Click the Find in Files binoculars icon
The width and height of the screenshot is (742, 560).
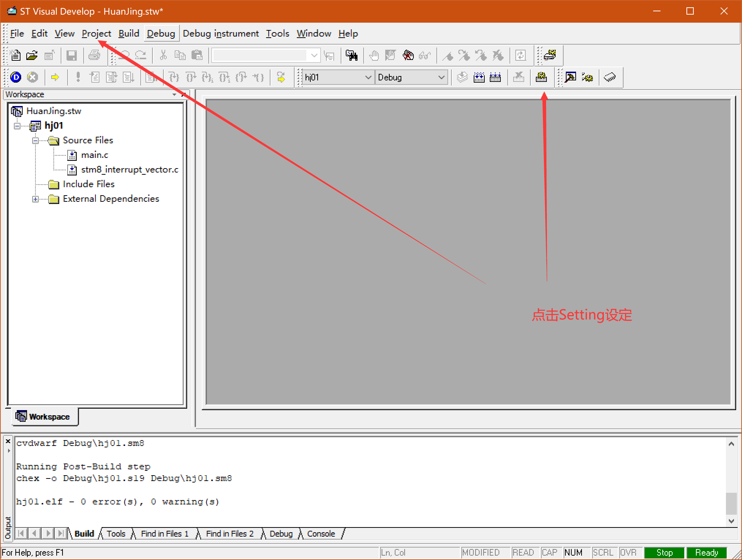pos(352,55)
